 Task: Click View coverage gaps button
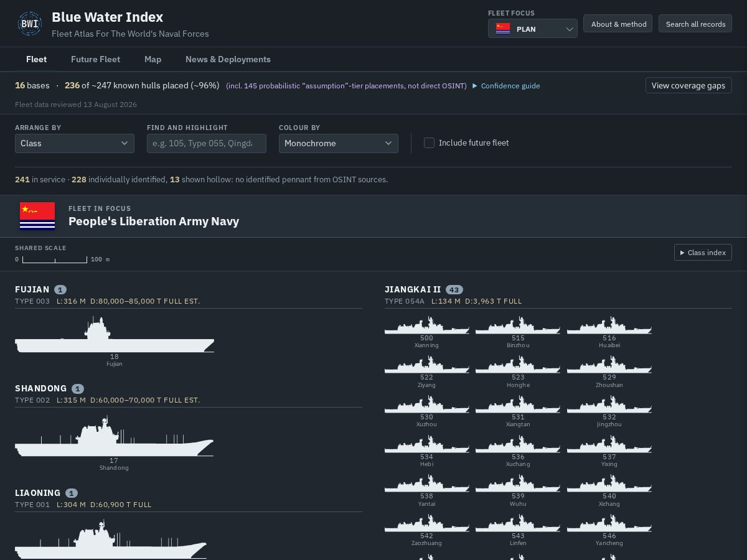(x=688, y=85)
